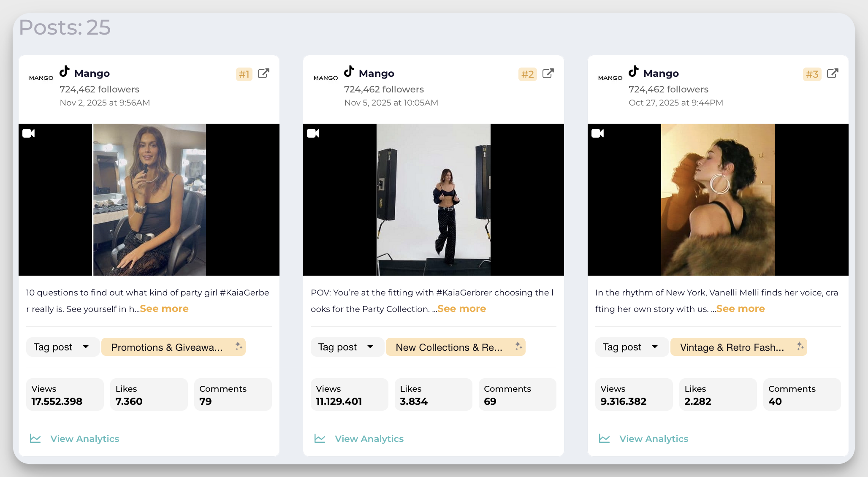Screen dimensions: 868x477
Task: Click See more on Vanelli Melli caption
Action: (x=740, y=309)
